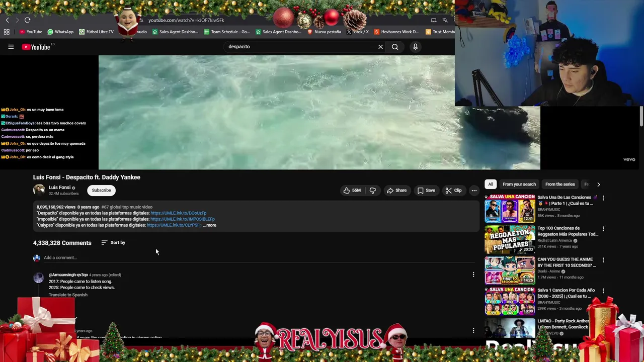The width and height of the screenshot is (644, 362).
Task: Click the YouTube logo home link
Action: pyautogui.click(x=37, y=47)
